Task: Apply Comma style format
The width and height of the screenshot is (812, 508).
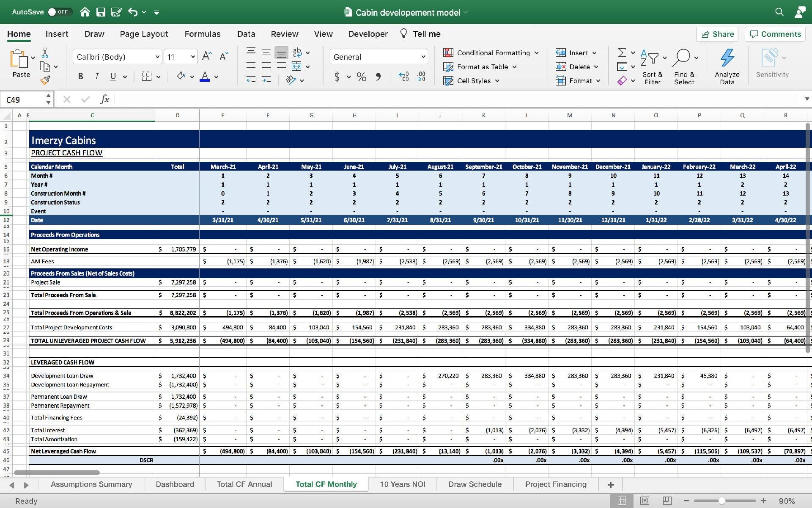Action: (378, 77)
